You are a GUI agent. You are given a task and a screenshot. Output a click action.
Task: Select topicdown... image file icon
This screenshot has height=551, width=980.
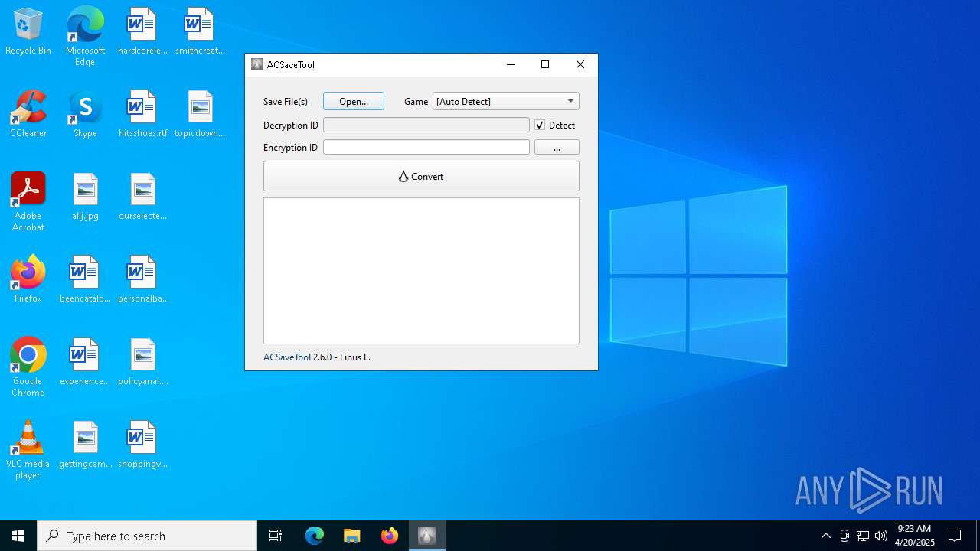point(200,114)
